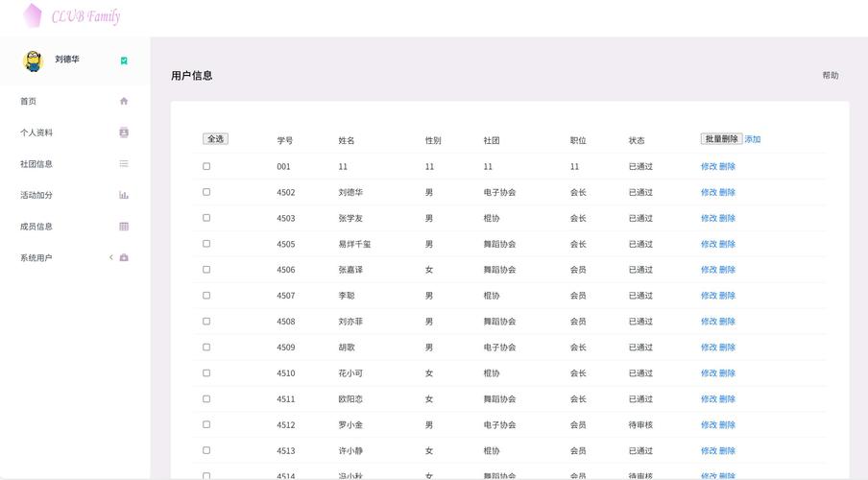868x480 pixels.
Task: Click the 姓名 column header
Action: [x=347, y=140]
